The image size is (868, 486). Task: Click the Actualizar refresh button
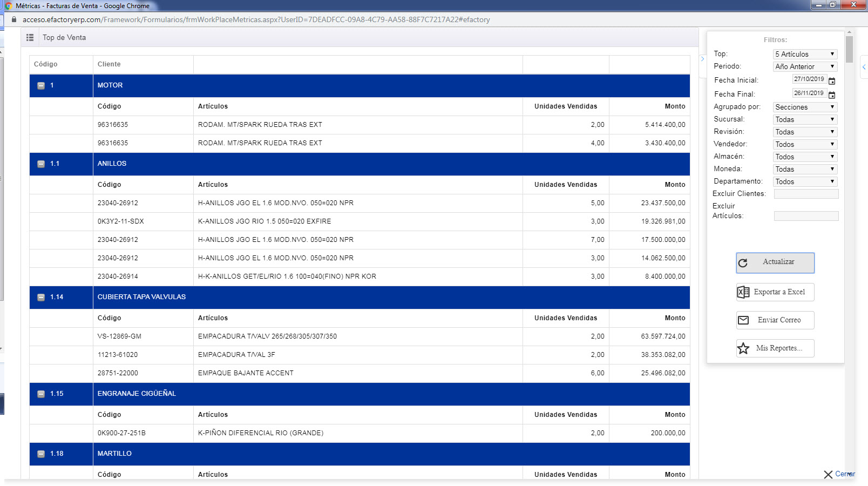tap(775, 263)
